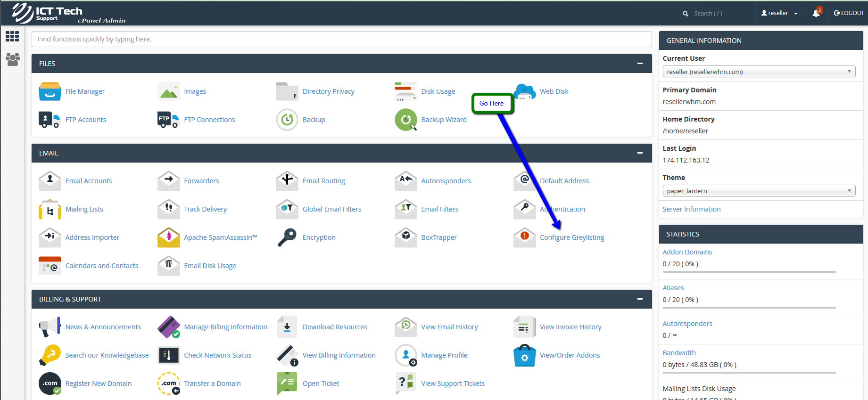Click the find functions search field

(341, 39)
